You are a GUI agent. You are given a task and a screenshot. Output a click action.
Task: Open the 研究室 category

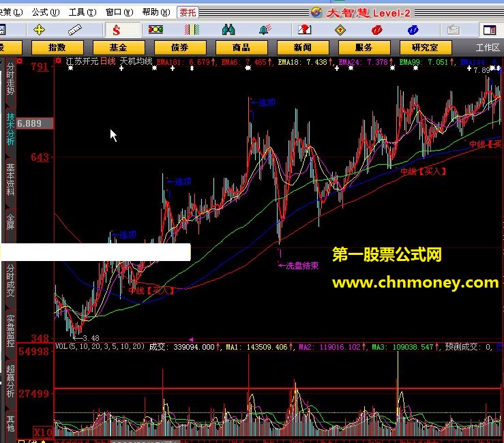click(x=426, y=48)
